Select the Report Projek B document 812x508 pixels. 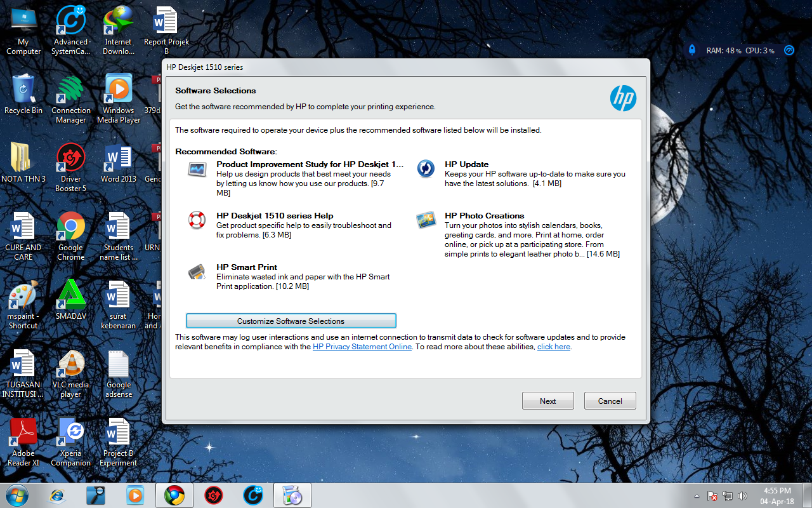click(166, 30)
